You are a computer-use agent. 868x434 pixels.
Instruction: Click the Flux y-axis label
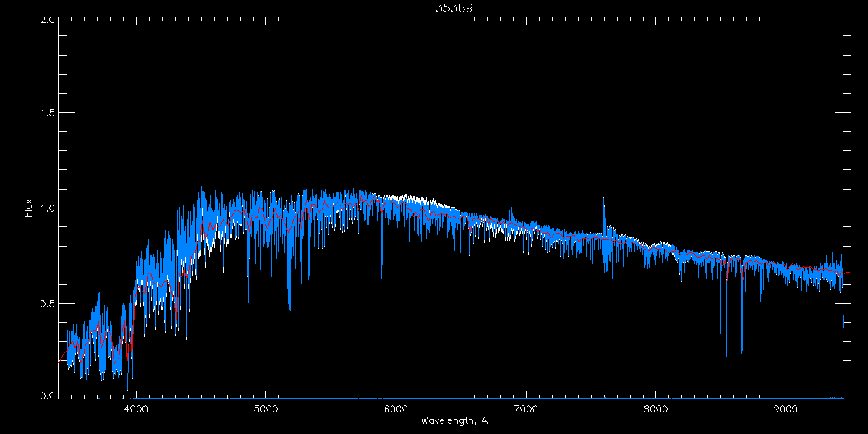tap(29, 208)
